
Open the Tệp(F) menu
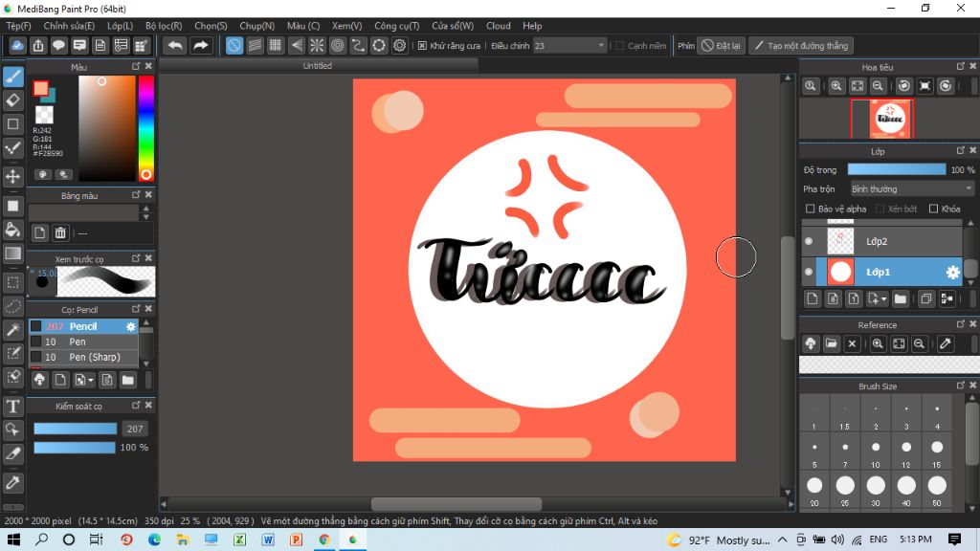pyautogui.click(x=19, y=26)
